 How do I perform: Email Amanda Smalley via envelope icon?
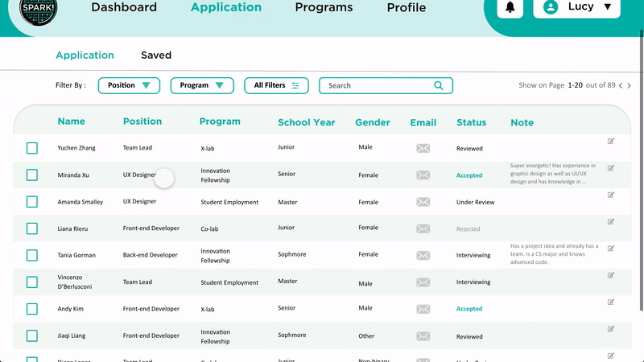click(x=423, y=202)
